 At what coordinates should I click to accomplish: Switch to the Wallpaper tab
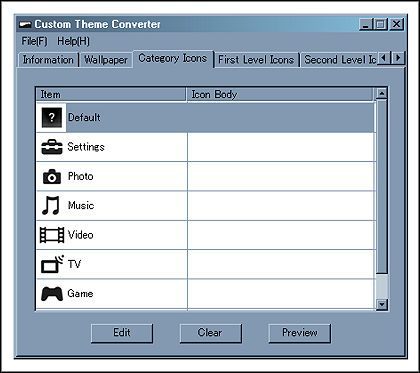[106, 60]
